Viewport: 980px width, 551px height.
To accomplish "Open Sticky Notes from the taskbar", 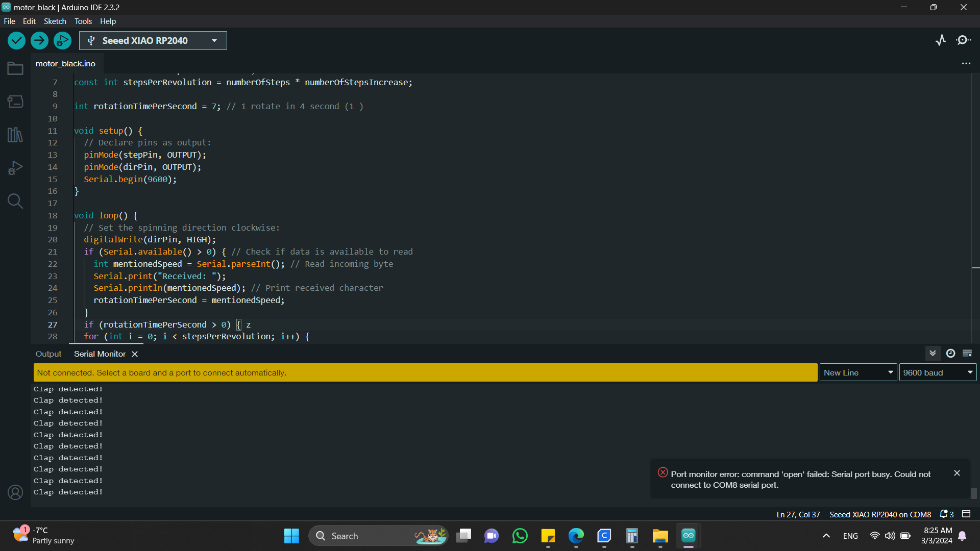I will click(x=548, y=536).
